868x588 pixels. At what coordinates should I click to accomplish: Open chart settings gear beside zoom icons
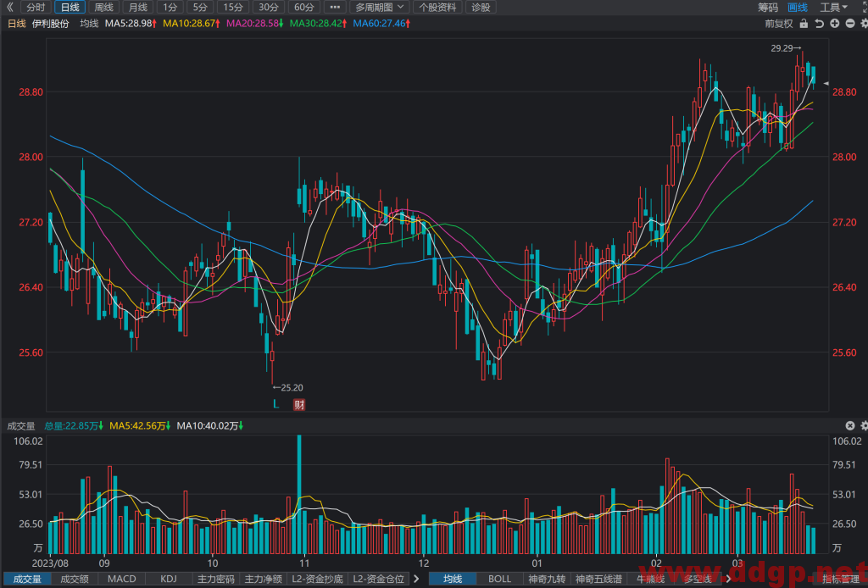coord(864,23)
